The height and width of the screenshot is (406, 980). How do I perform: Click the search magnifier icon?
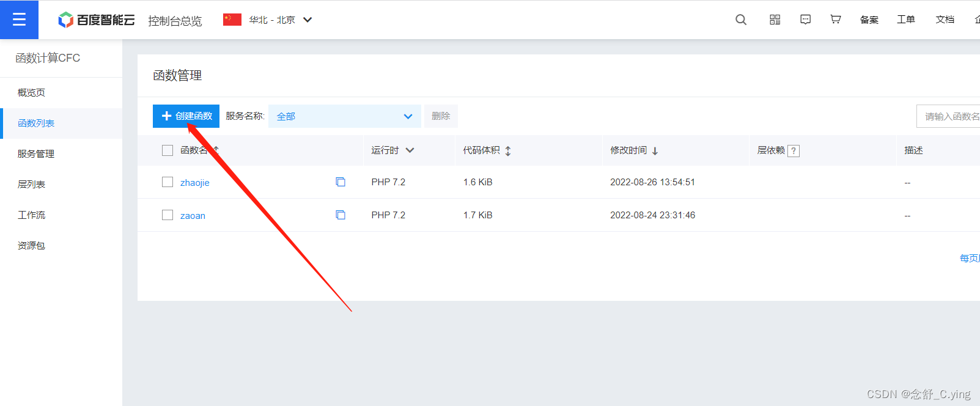[741, 20]
